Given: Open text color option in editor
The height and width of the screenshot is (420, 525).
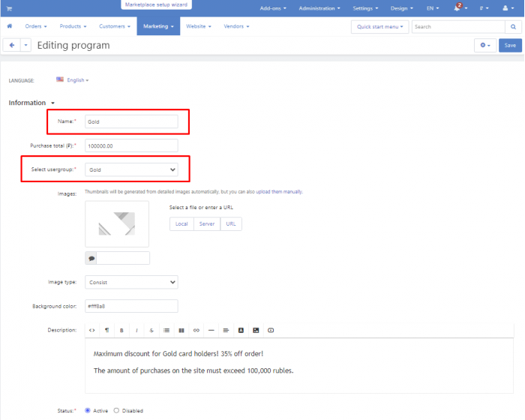Looking at the screenshot, I should (x=241, y=330).
